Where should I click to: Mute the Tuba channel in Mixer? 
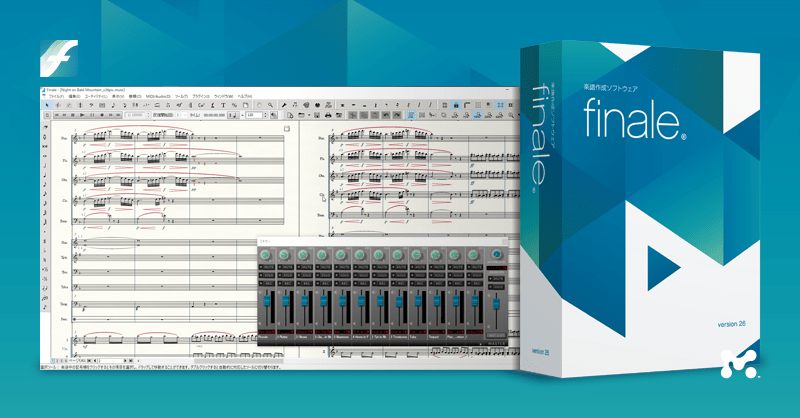418,267
